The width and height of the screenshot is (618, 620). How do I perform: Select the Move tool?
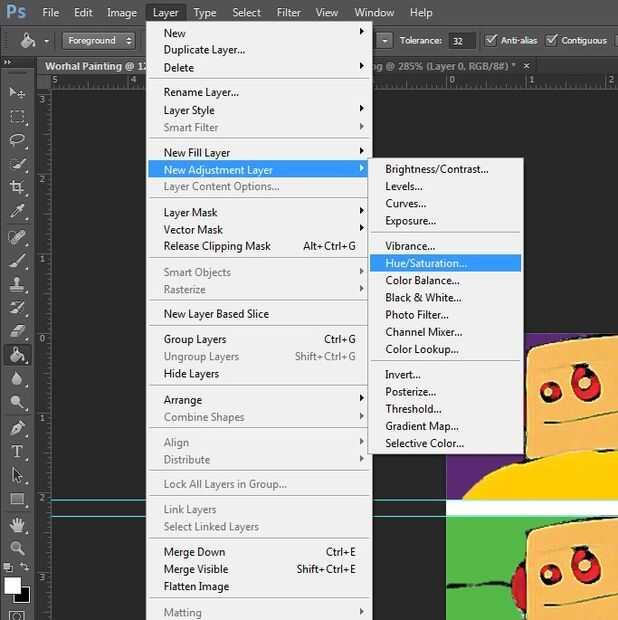pos(17,93)
